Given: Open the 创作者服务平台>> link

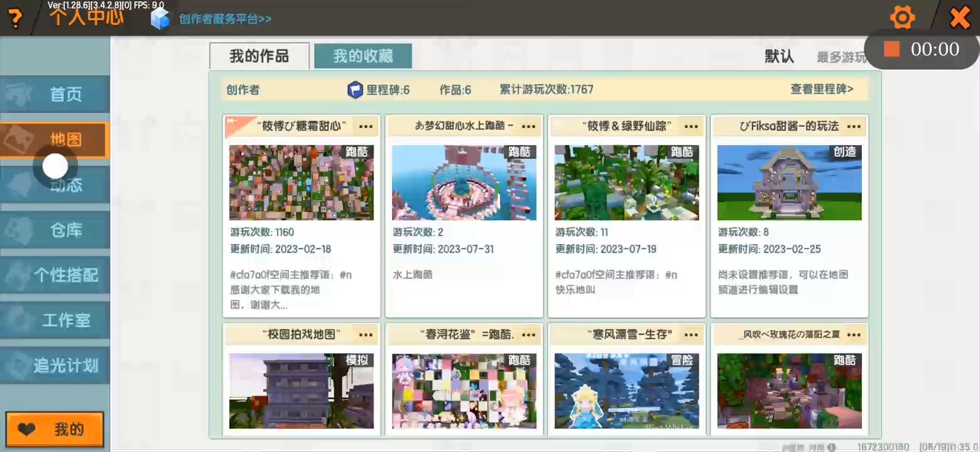Looking at the screenshot, I should [x=225, y=19].
